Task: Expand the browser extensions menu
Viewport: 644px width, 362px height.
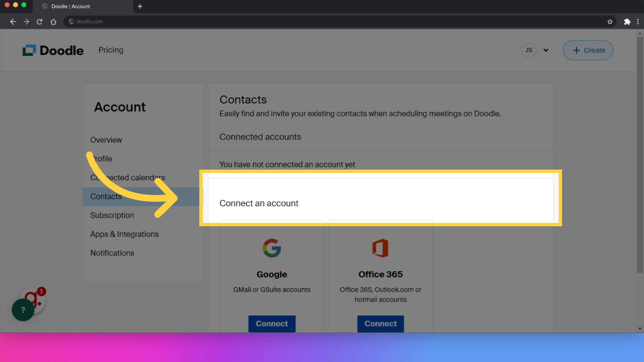Action: [627, 21]
